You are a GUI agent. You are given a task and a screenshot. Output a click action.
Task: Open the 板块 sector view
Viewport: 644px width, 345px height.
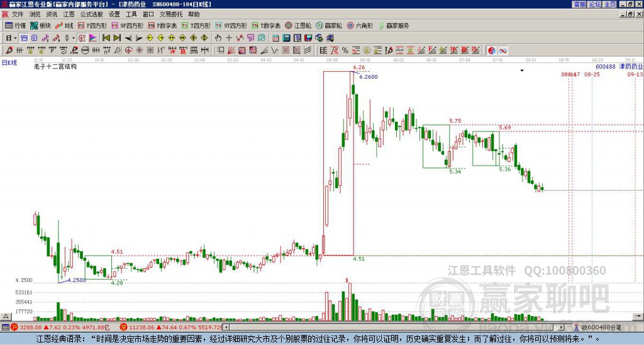click(40, 25)
